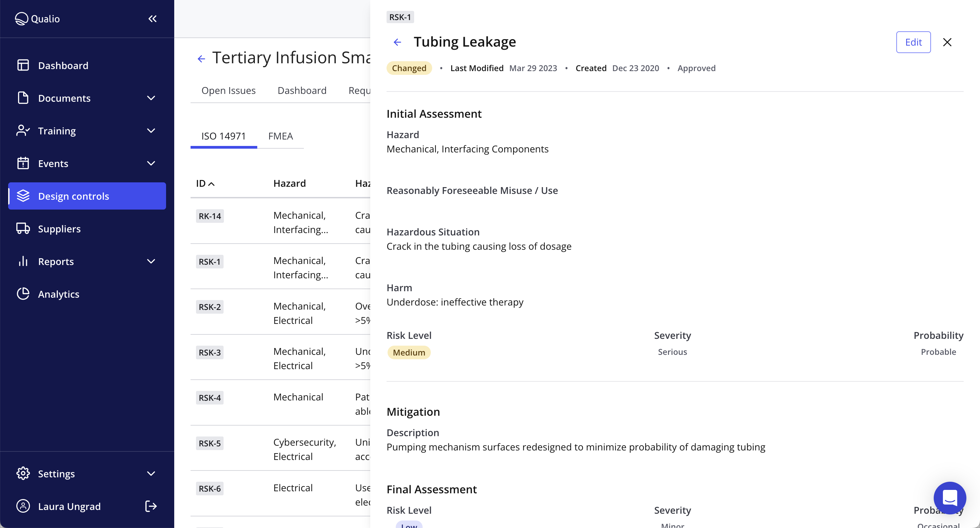Click back arrow beside Tertiary Infusion title
Viewport: 980px width, 528px height.
tap(201, 59)
